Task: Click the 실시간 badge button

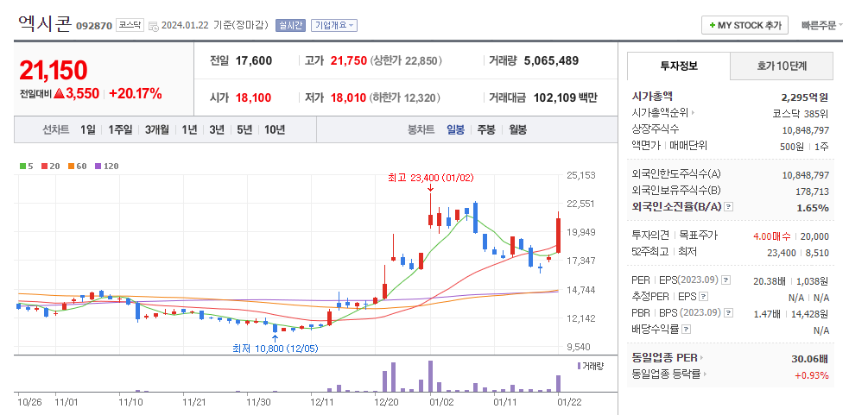Action: (x=290, y=26)
